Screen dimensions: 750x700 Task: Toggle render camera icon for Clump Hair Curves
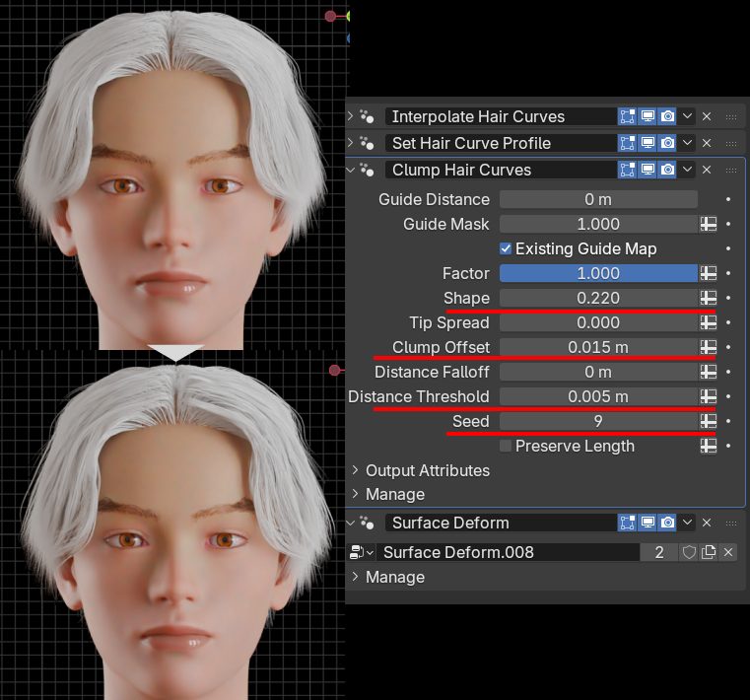point(668,170)
